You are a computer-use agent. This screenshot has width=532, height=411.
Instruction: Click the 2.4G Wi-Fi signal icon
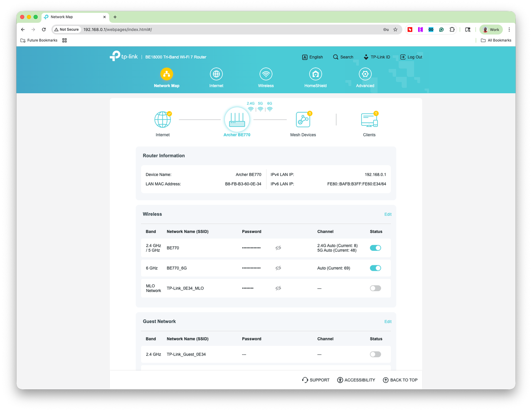pyautogui.click(x=251, y=109)
